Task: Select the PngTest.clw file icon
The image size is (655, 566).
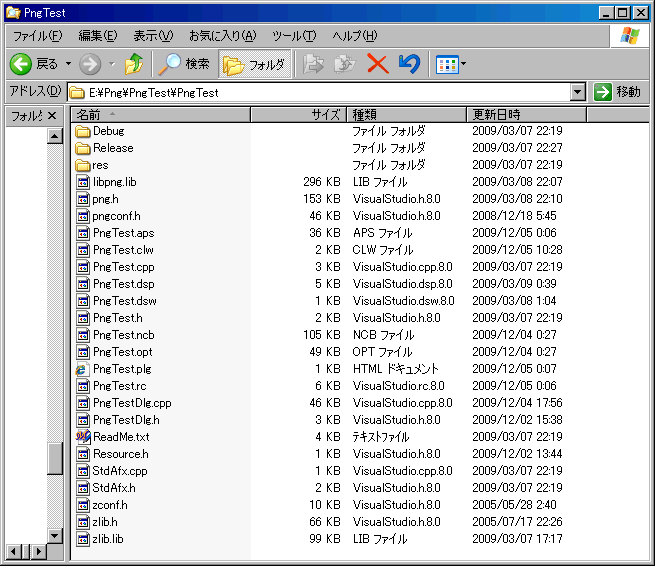Action: (83, 250)
